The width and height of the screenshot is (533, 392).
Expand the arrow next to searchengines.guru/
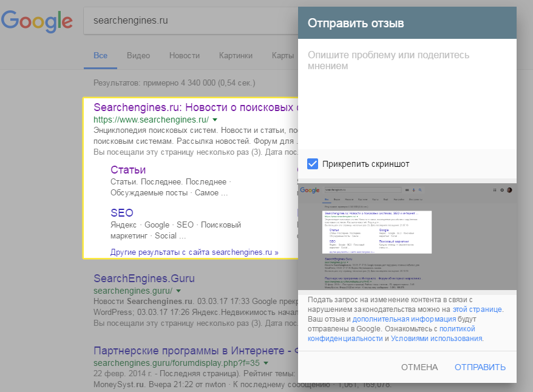179,291
